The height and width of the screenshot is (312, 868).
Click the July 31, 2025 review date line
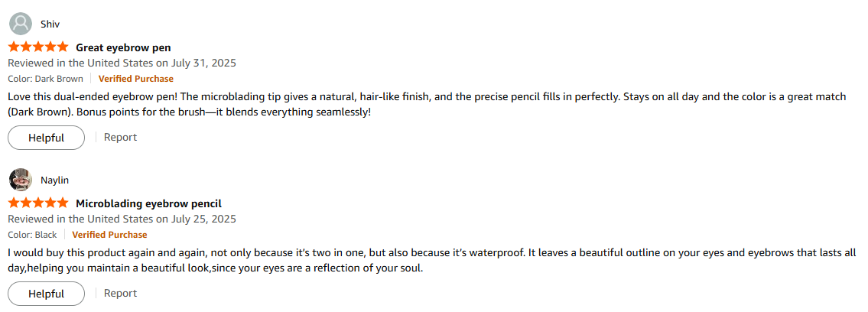pyautogui.click(x=122, y=63)
